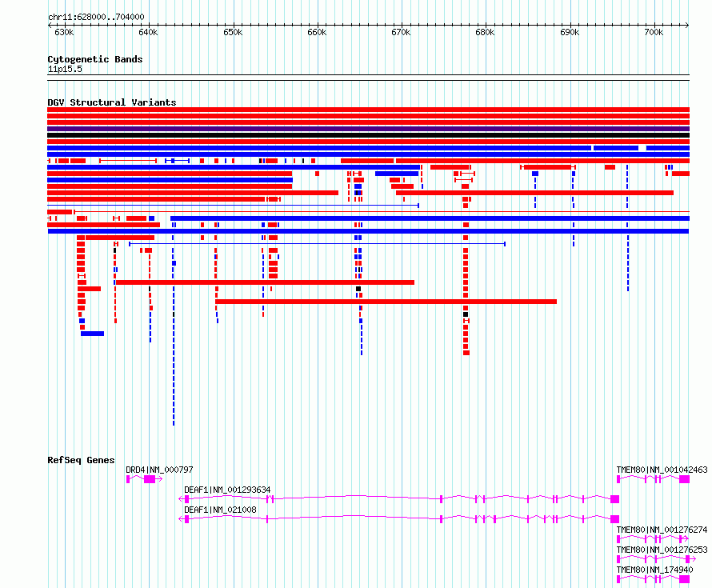Click the DEAF1|NM_021008 gene label
The image size is (712, 588).
click(x=220, y=510)
